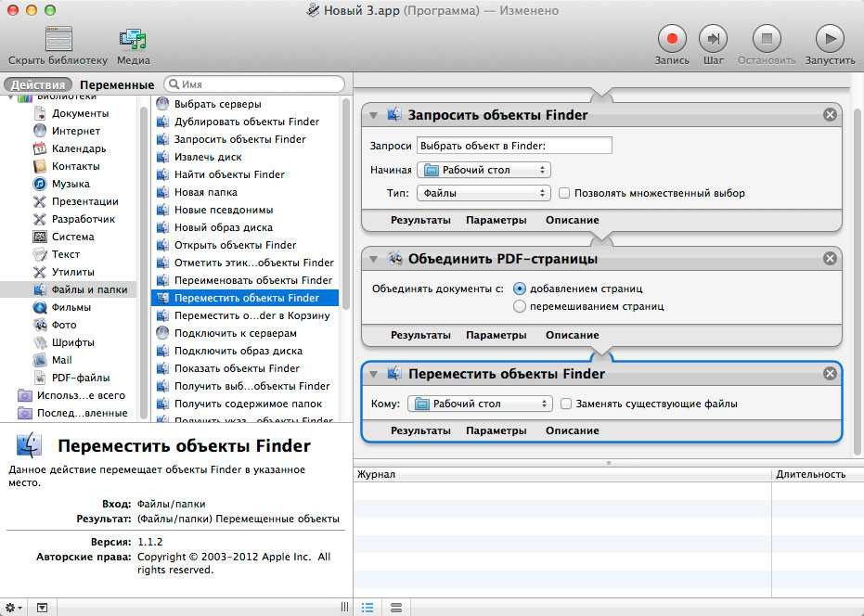Click the Record (Запись) button
864x616 pixels.
coord(673,39)
